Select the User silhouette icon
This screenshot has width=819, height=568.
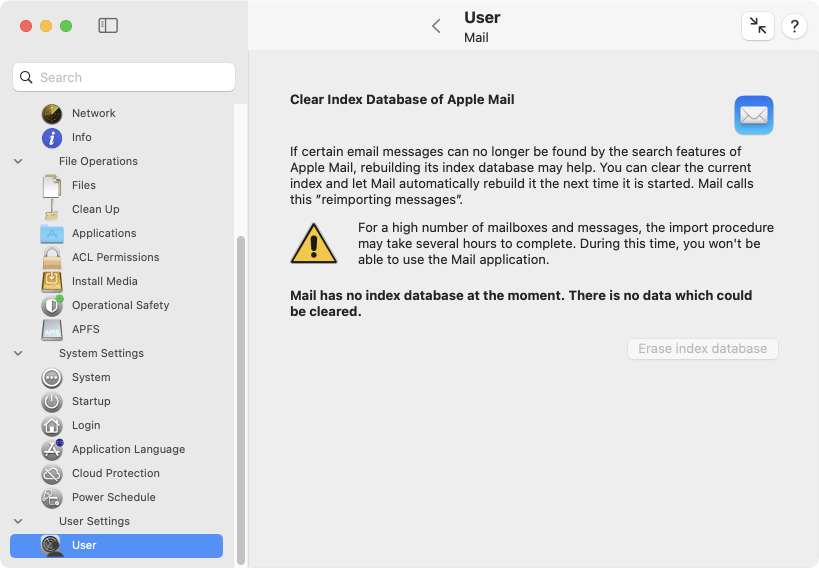(52, 546)
